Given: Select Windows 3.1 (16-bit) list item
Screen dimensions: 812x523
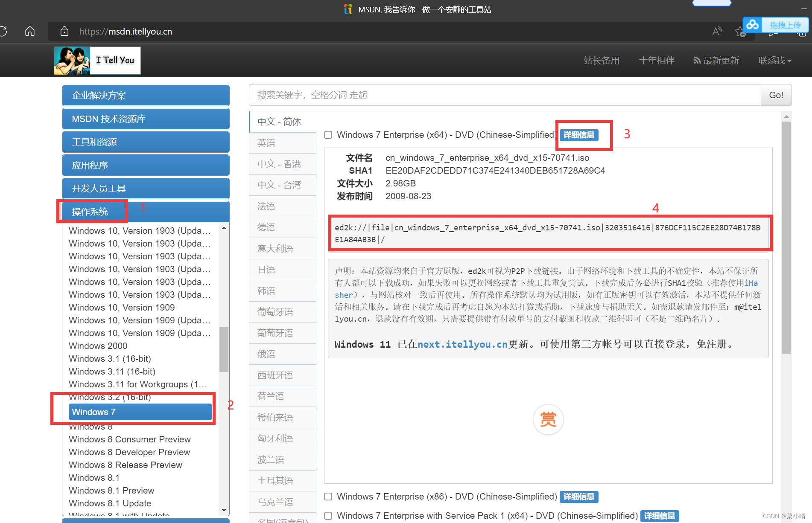Looking at the screenshot, I should tap(110, 359).
